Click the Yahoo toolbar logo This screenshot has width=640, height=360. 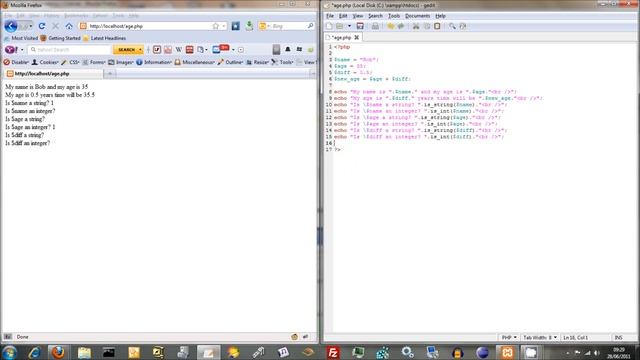click(x=11, y=49)
